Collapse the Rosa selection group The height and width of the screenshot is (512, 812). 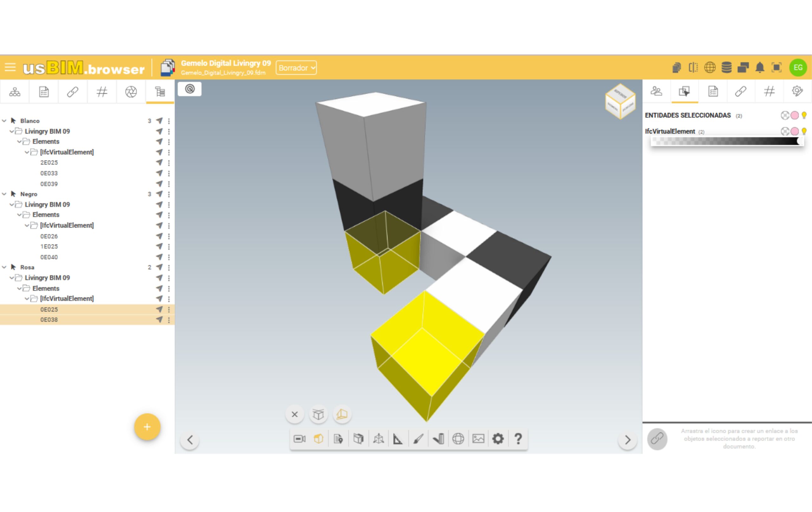(x=4, y=267)
